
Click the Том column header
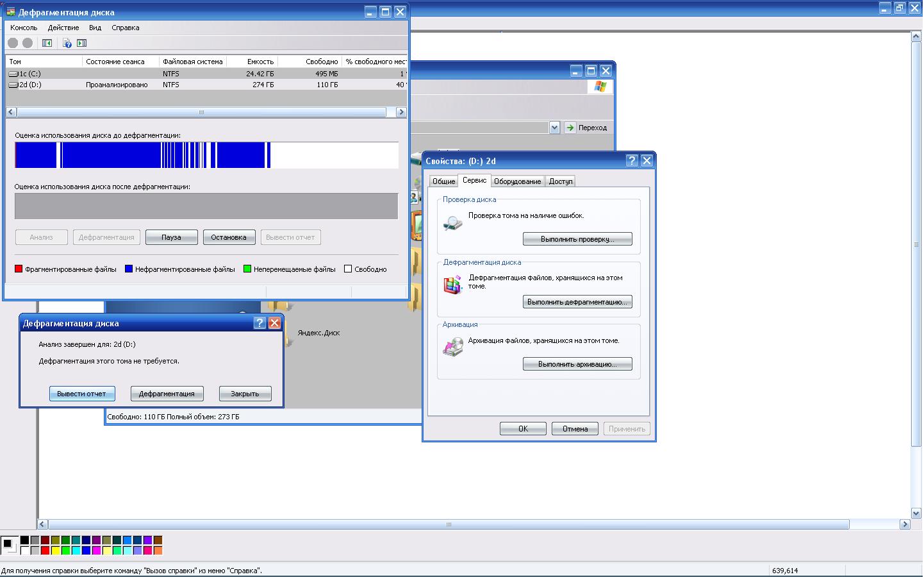44,62
